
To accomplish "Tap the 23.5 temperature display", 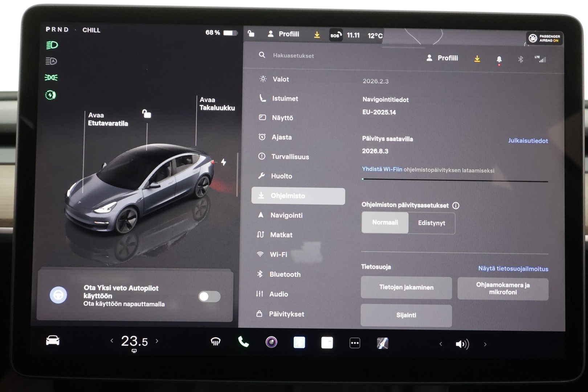I will point(134,341).
